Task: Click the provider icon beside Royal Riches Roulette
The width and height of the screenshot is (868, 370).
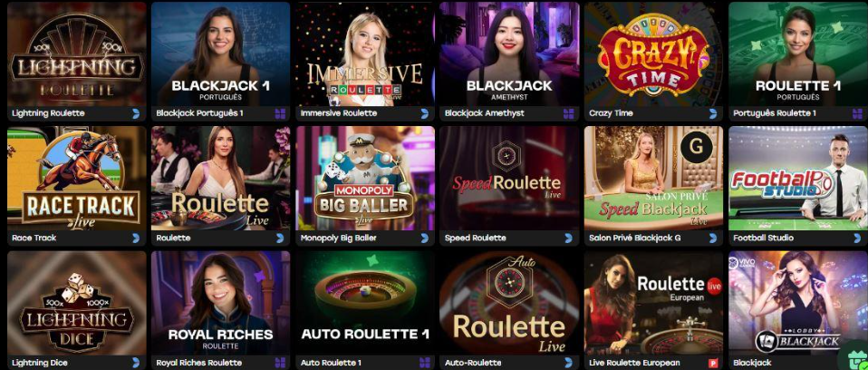Action: tap(281, 363)
